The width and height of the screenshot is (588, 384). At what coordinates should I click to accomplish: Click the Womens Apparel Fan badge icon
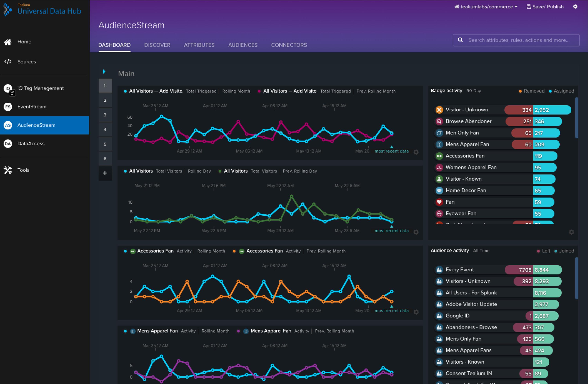(439, 167)
